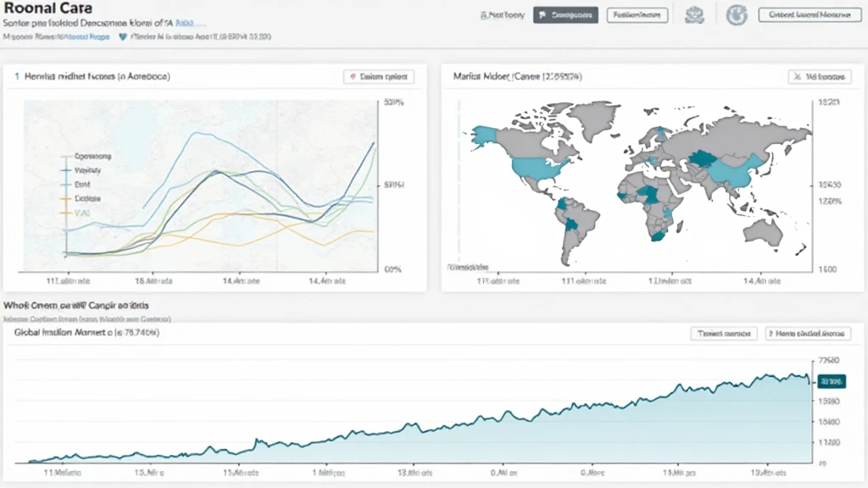868x488 pixels.
Task: Select the outlined tab beside the dark header tab
Action: tap(637, 15)
